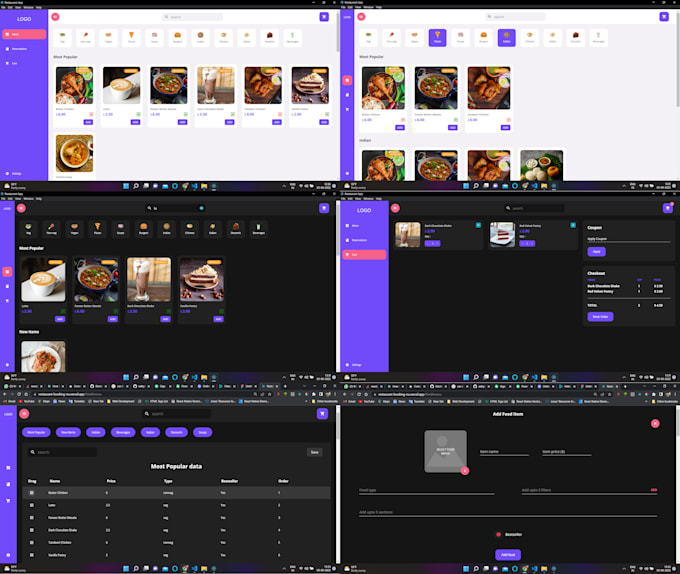Grab the drag handle for the Latte row
This screenshot has height=574, width=680.
(x=32, y=505)
